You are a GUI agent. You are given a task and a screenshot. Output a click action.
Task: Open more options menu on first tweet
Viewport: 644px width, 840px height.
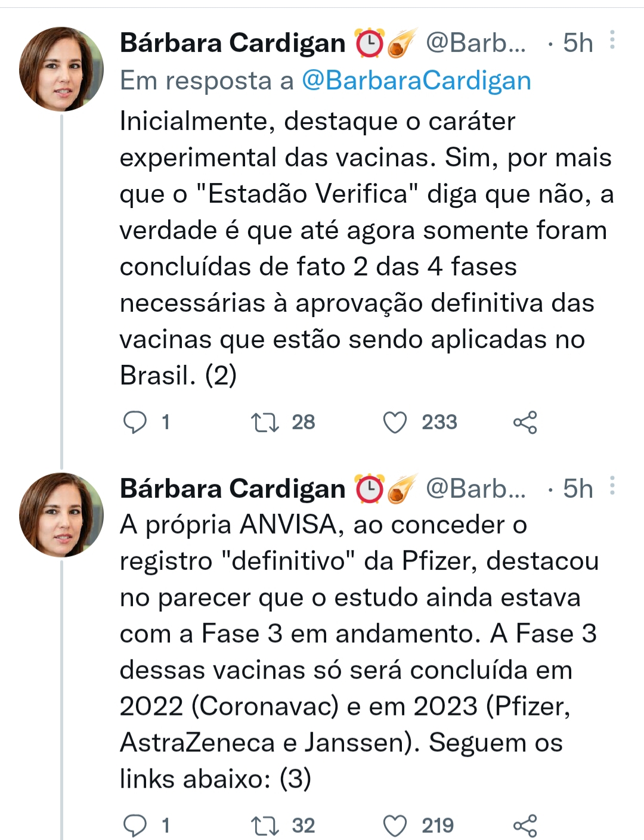[x=612, y=41]
